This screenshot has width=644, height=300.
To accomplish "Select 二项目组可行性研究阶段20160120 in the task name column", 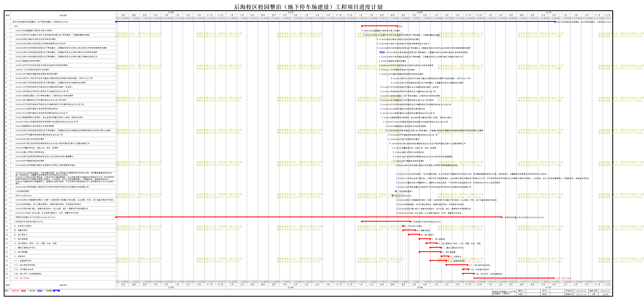I will [x=28, y=222].
